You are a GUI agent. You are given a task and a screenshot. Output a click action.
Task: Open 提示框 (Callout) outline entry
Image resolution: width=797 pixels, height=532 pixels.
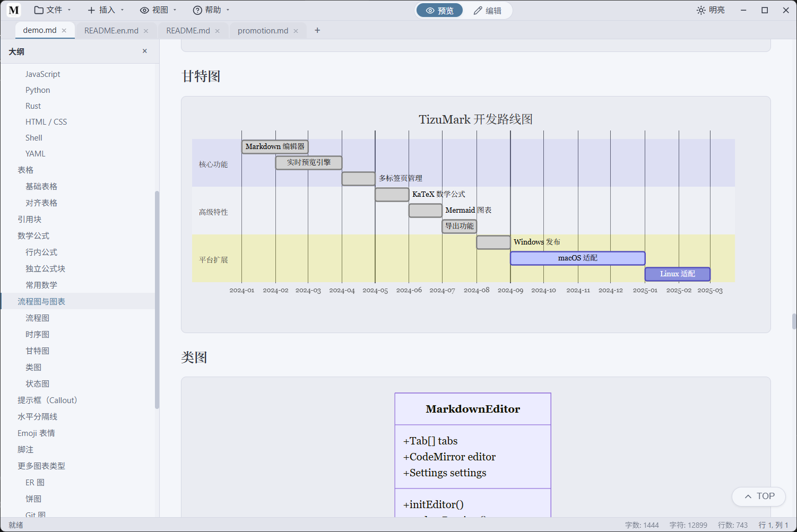tap(47, 400)
